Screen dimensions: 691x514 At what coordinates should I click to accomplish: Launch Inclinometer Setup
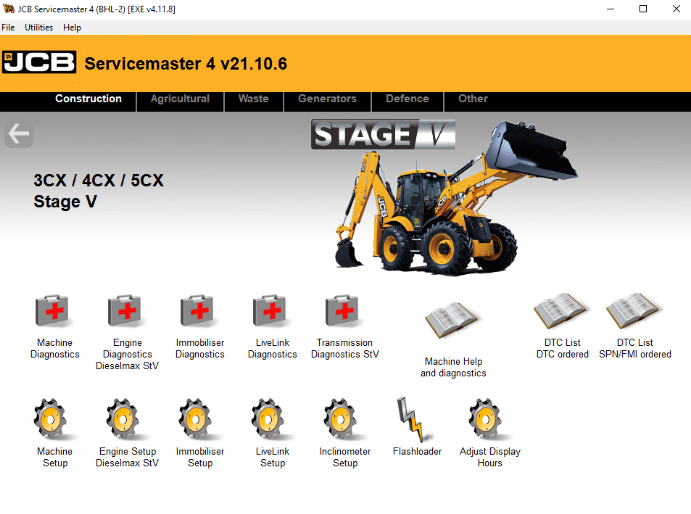344,421
